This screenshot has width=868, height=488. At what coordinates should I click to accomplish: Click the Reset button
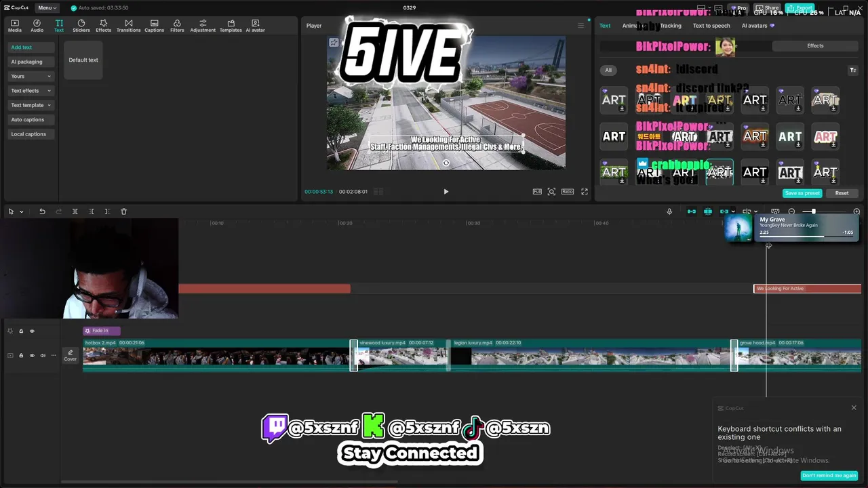point(842,193)
